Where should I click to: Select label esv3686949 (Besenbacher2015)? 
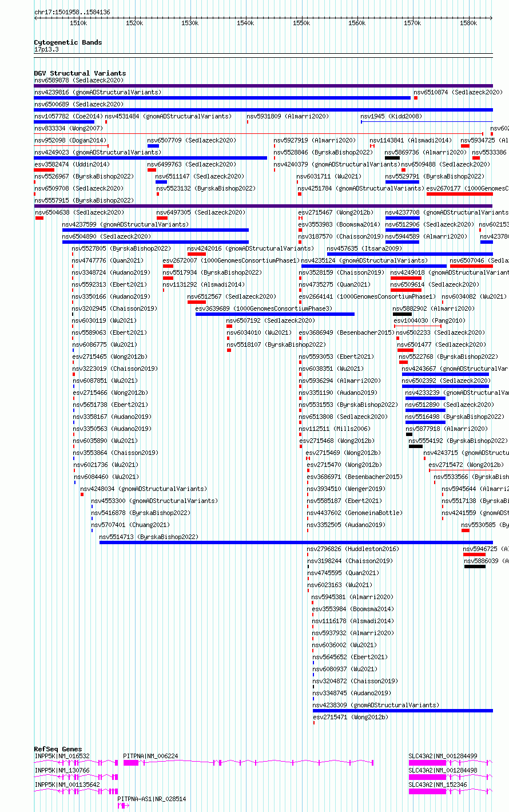[347, 332]
